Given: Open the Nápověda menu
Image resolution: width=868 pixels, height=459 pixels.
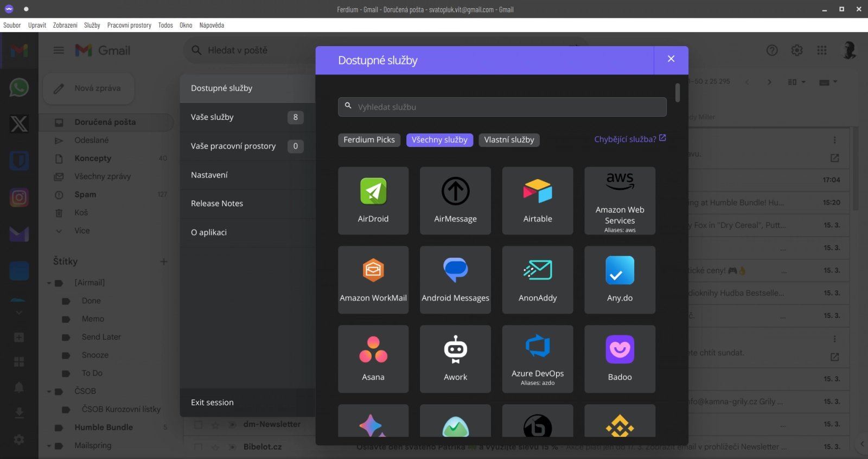Looking at the screenshot, I should [x=212, y=25].
